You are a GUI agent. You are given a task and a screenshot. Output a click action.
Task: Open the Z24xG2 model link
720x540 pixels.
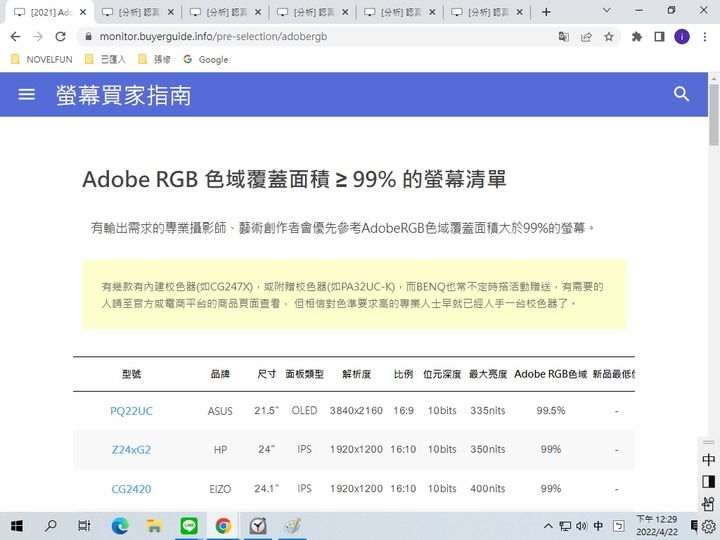(131, 450)
